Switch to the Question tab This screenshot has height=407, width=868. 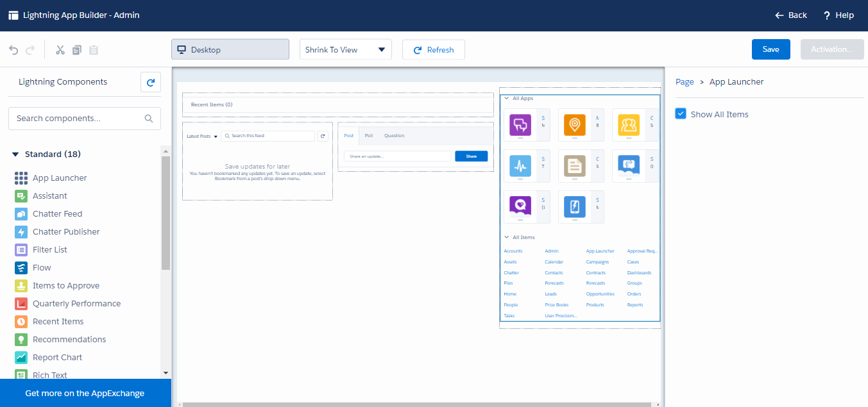click(x=394, y=136)
